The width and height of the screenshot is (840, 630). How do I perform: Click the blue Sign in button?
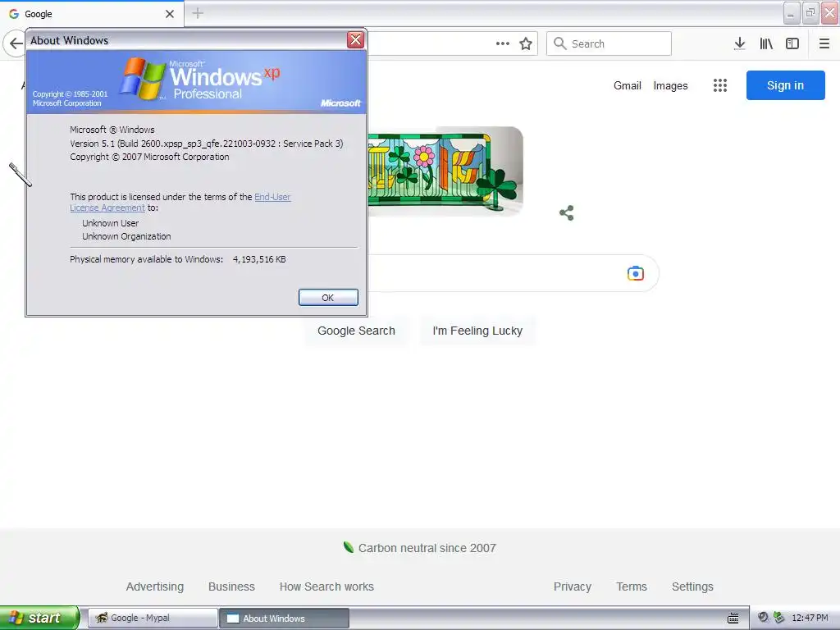[785, 85]
